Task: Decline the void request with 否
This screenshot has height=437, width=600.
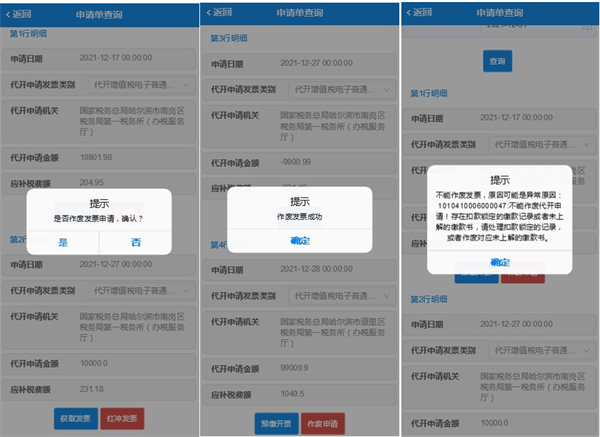Action: pyautogui.click(x=135, y=242)
